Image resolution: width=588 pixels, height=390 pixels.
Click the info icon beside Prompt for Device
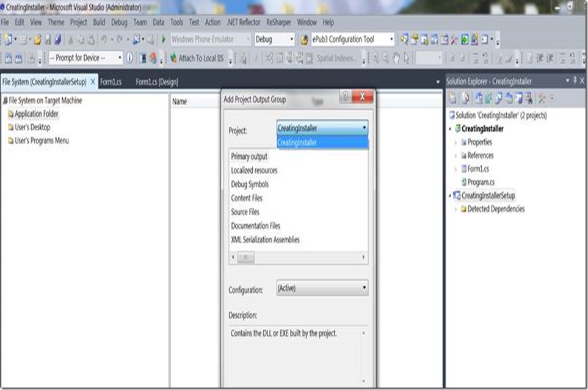[x=129, y=58]
